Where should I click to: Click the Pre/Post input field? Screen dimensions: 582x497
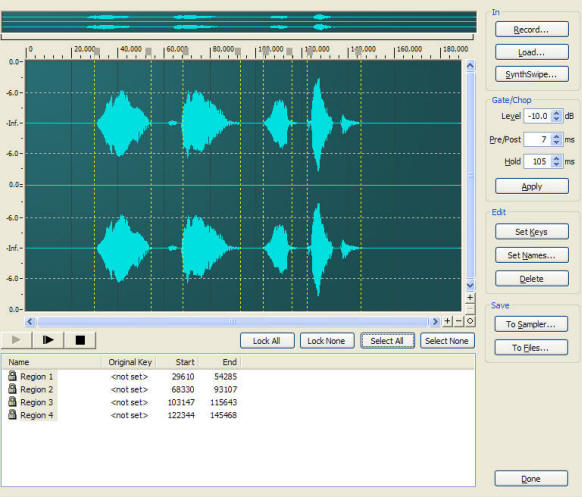click(538, 140)
